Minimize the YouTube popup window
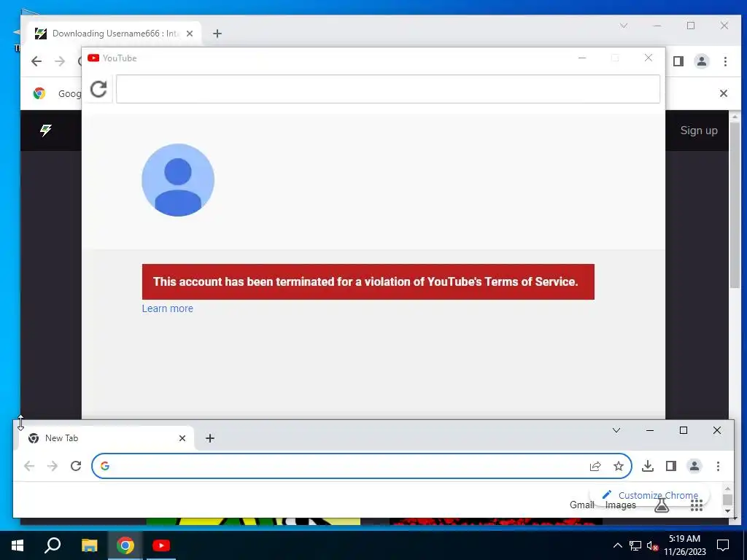The width and height of the screenshot is (747, 560). (581, 58)
